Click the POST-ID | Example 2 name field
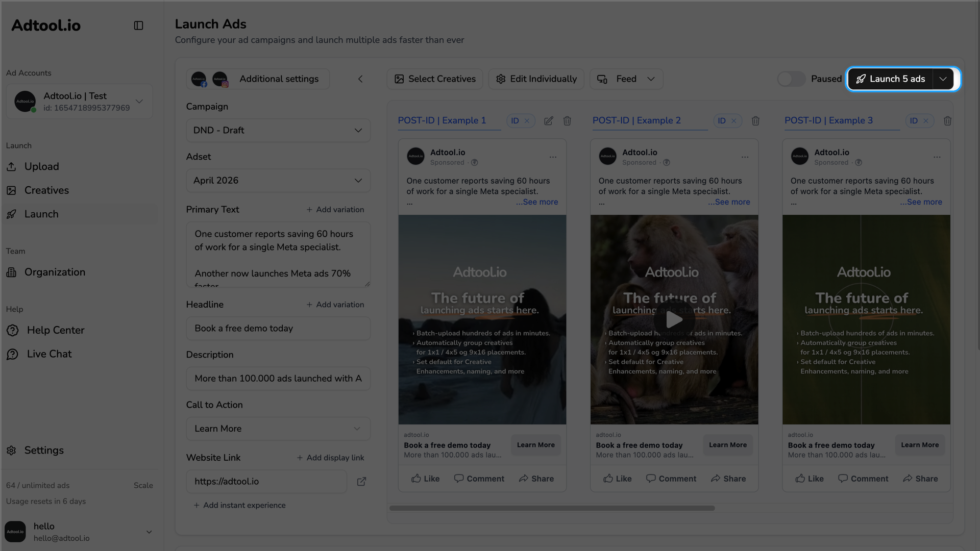Image resolution: width=980 pixels, height=551 pixels. click(x=650, y=121)
